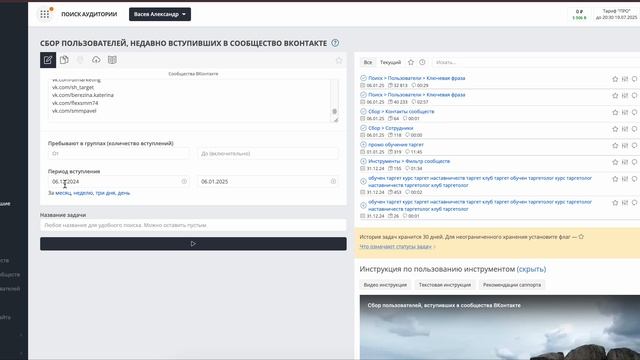Click the star flag in history notice
The width and height of the screenshot is (640, 360).
(581, 237)
